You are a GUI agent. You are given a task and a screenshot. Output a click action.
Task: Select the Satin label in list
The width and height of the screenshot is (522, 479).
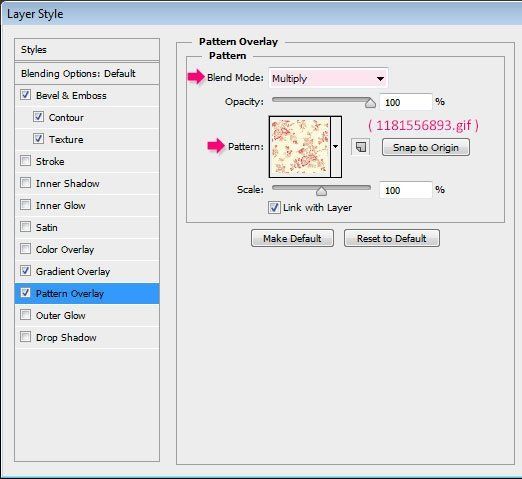47,228
